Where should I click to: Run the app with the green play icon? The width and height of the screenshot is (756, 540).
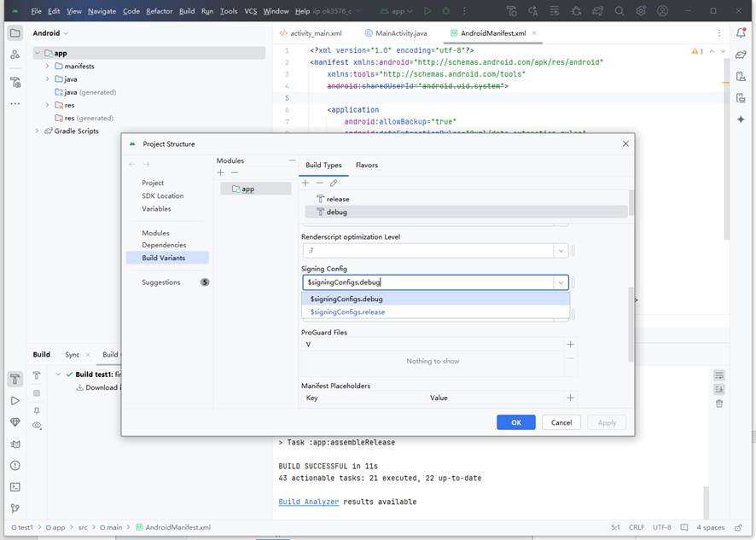click(427, 11)
